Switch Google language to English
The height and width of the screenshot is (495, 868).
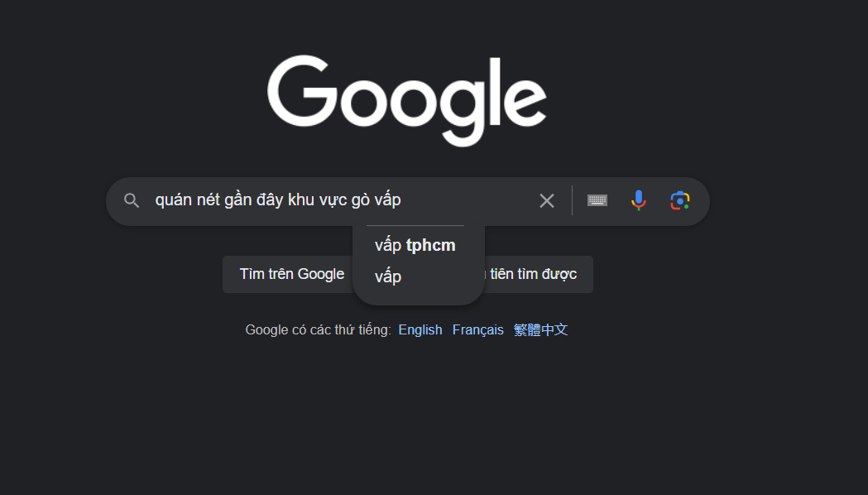click(420, 330)
